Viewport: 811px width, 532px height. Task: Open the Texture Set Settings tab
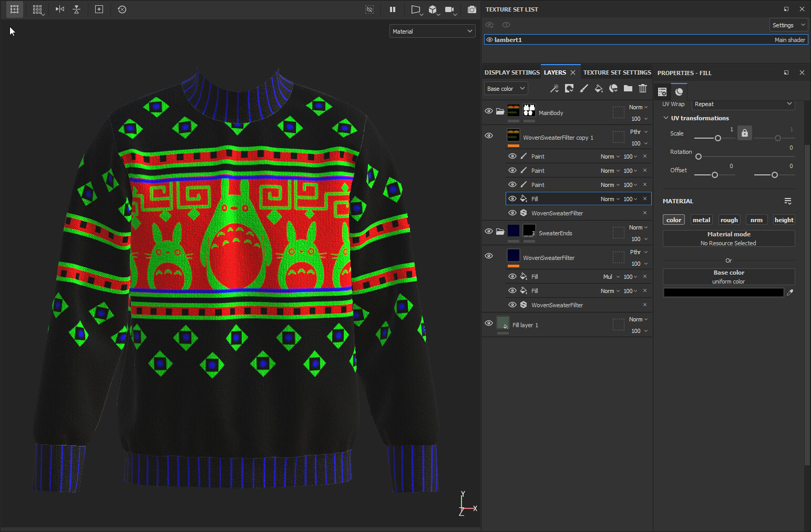(617, 72)
